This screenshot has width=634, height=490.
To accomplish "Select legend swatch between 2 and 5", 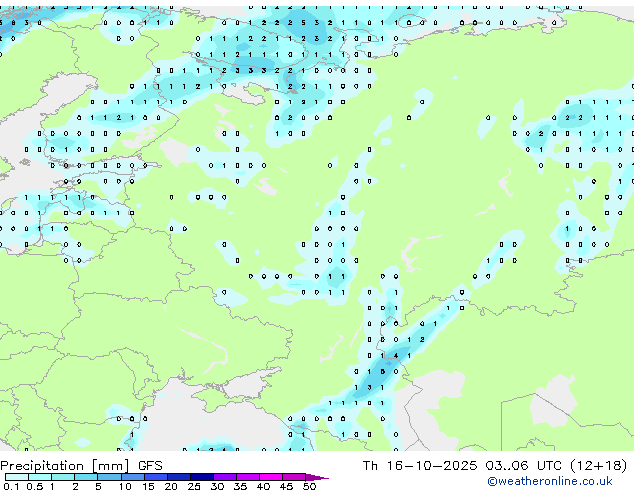I will point(86,477).
